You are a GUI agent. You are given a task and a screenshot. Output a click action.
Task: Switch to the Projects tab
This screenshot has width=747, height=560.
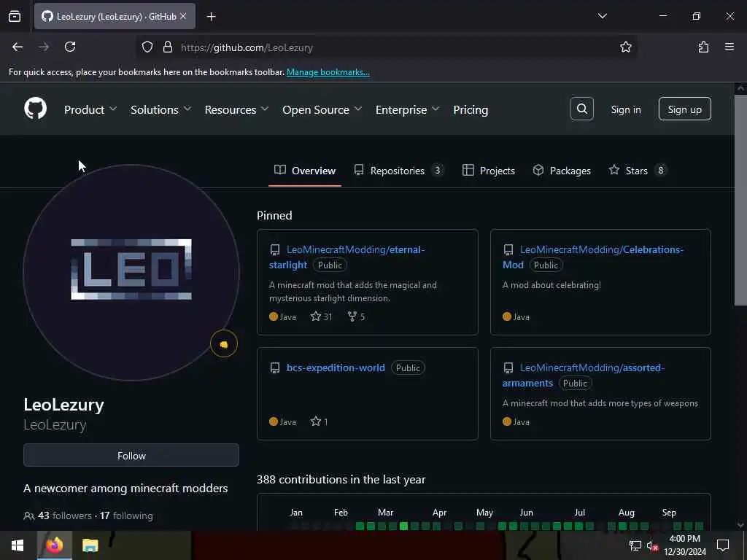point(488,171)
